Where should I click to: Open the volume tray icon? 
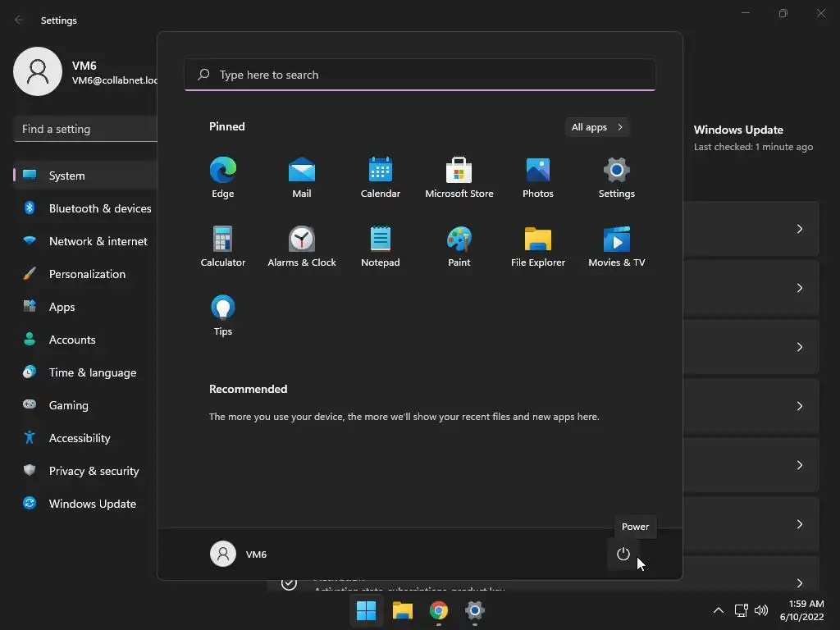pyautogui.click(x=760, y=610)
